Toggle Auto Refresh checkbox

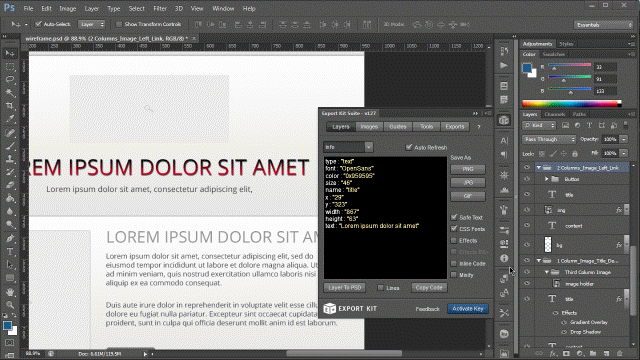click(409, 147)
